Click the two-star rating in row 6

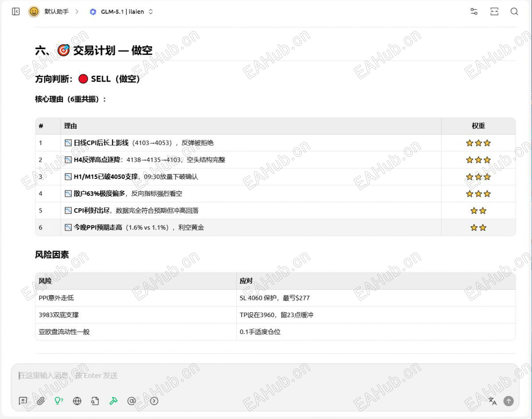point(478,228)
